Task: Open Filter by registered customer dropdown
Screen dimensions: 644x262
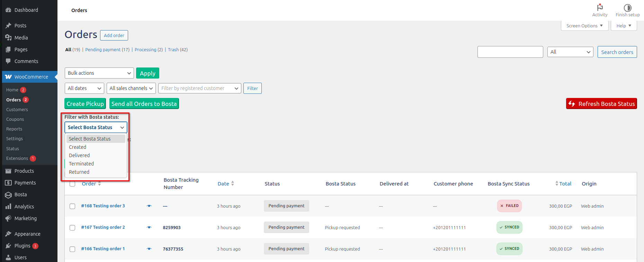Action: [x=200, y=88]
